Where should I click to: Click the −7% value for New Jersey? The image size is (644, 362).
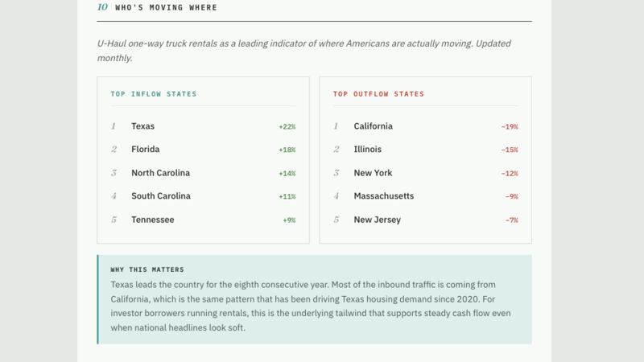click(x=512, y=220)
